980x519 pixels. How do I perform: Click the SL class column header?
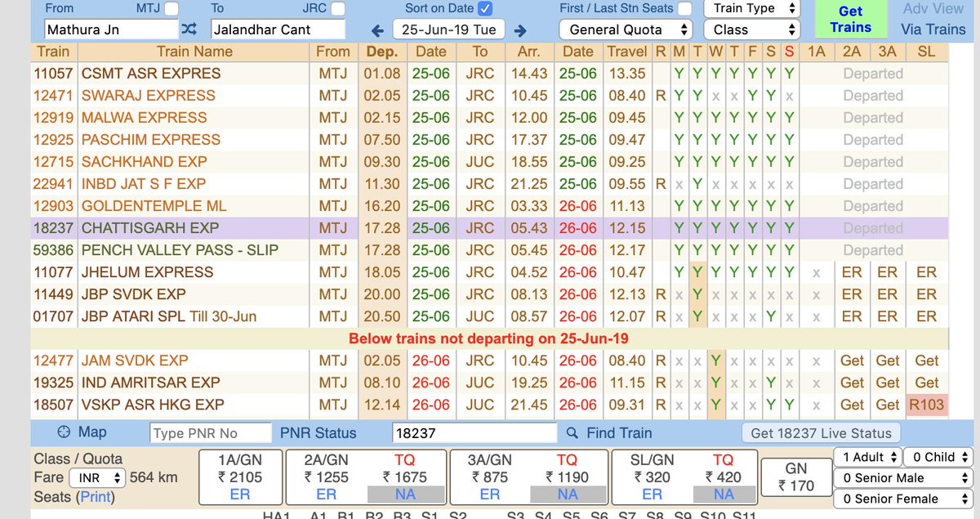[x=926, y=51]
